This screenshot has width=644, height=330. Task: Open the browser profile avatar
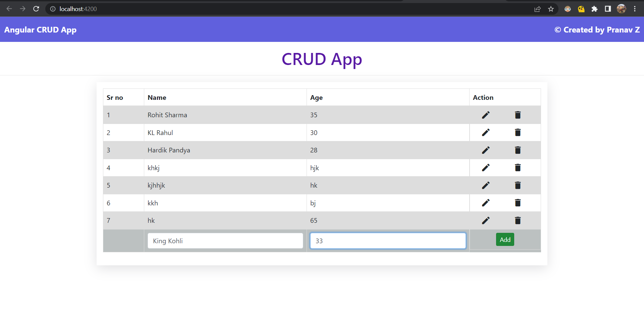coord(621,9)
